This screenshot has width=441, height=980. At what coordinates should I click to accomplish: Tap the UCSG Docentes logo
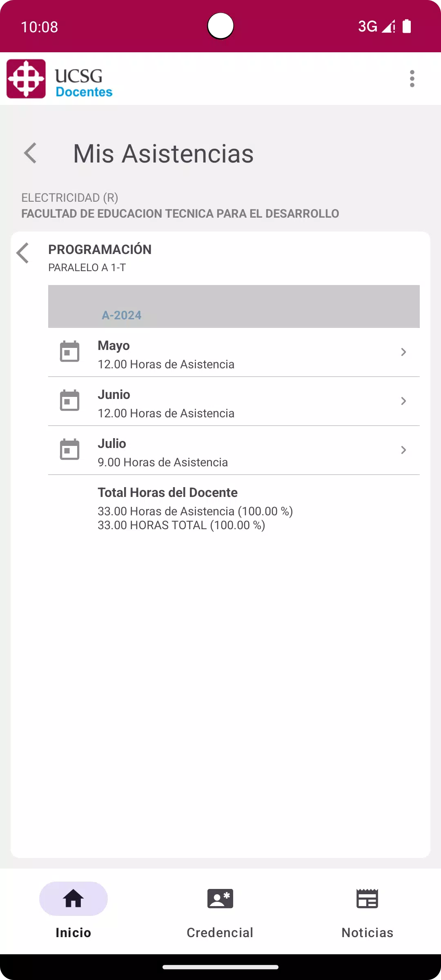click(x=60, y=79)
